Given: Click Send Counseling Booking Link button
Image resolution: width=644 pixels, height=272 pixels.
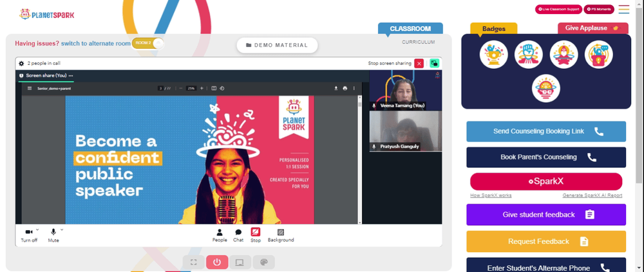Looking at the screenshot, I should 546,132.
